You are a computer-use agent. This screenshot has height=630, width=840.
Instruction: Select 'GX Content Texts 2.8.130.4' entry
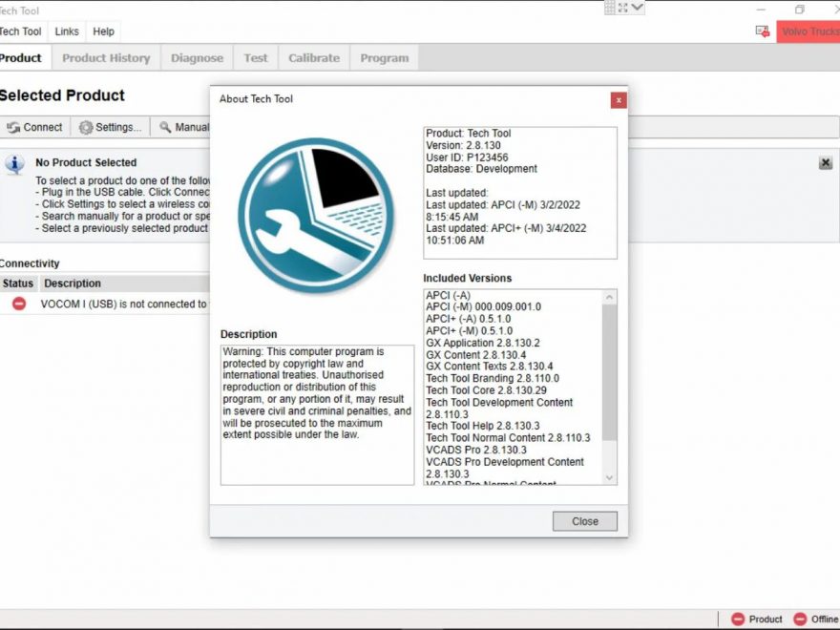(x=489, y=367)
